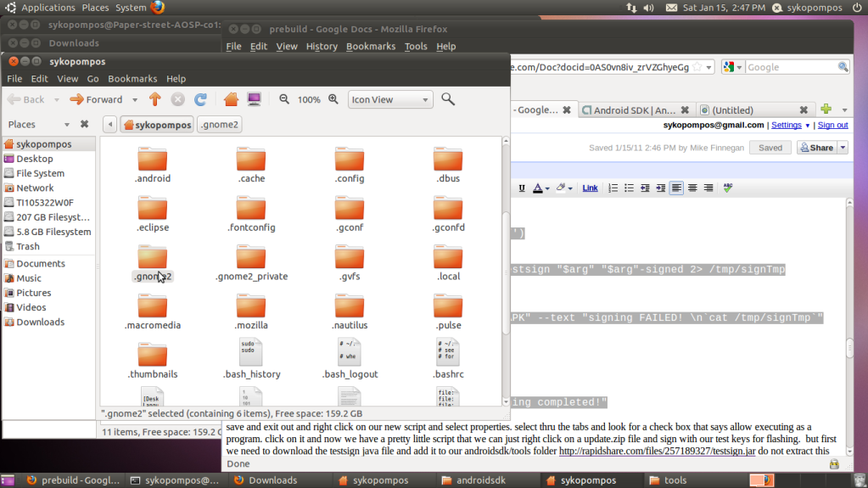Open rapidshare testsign.jar link
Image resolution: width=868 pixels, height=488 pixels.
pos(657,451)
